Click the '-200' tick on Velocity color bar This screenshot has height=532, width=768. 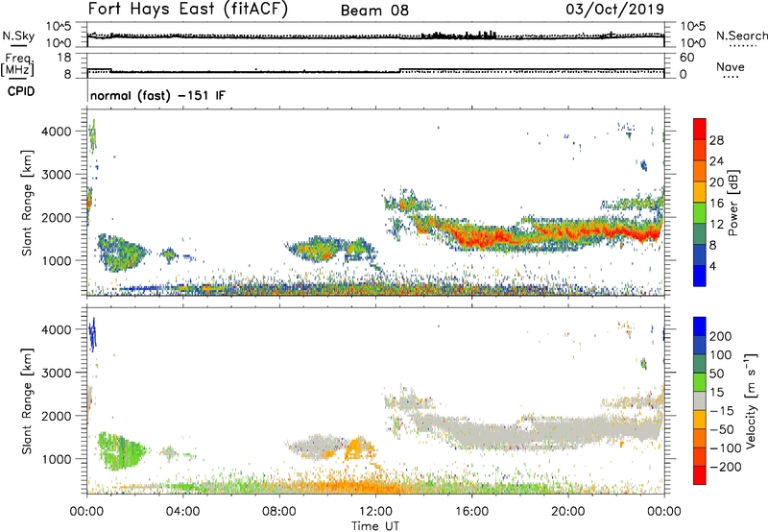click(x=724, y=467)
